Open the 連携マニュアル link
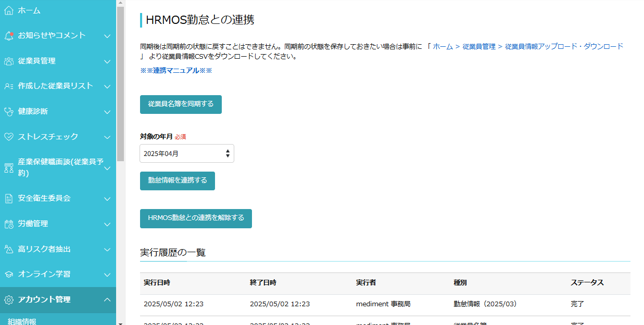Screen dimensions: 644x325 pos(176,71)
